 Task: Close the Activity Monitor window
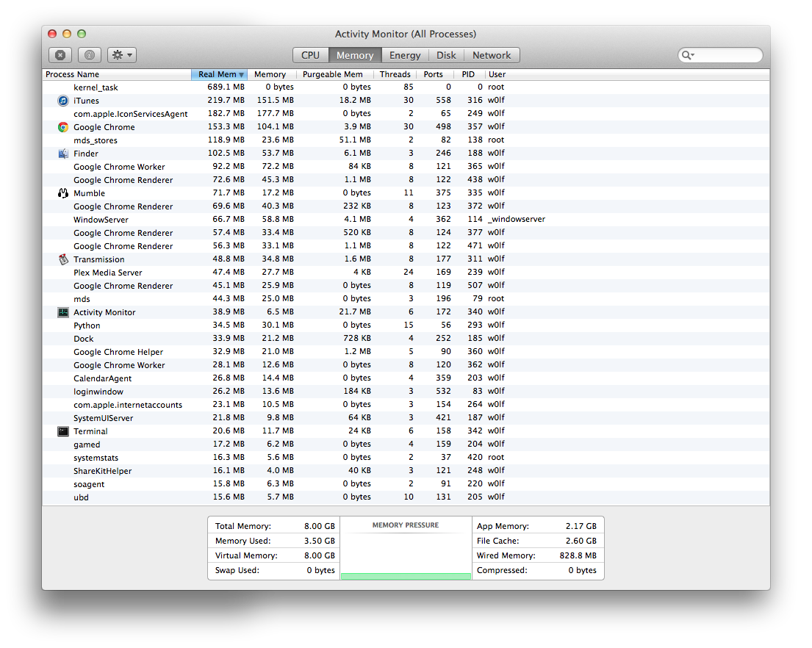(x=52, y=34)
